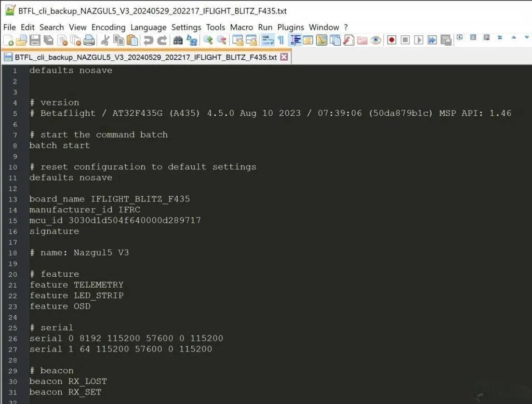The width and height of the screenshot is (532, 404).
Task: Click the '# name: Nazgul5 V3' comment line
Action: (x=79, y=253)
